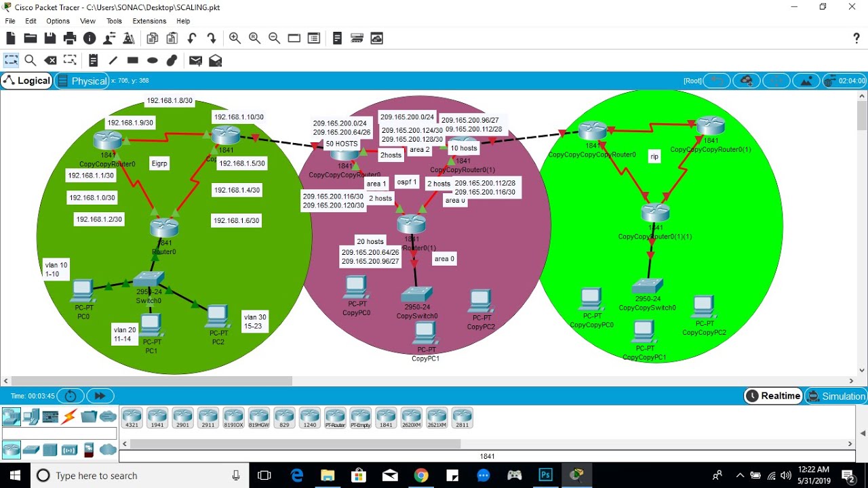Click the help question mark icon
The width and height of the screenshot is (868, 488).
(x=856, y=39)
